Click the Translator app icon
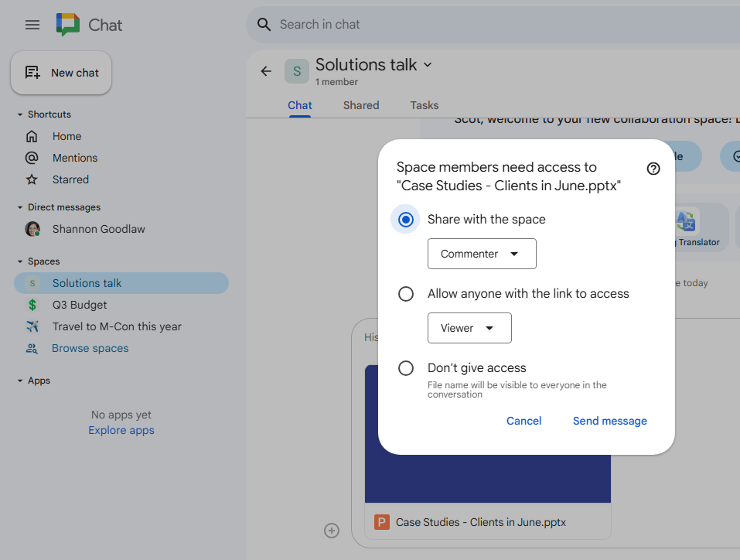Screen dimensions: 740x560 [686, 221]
